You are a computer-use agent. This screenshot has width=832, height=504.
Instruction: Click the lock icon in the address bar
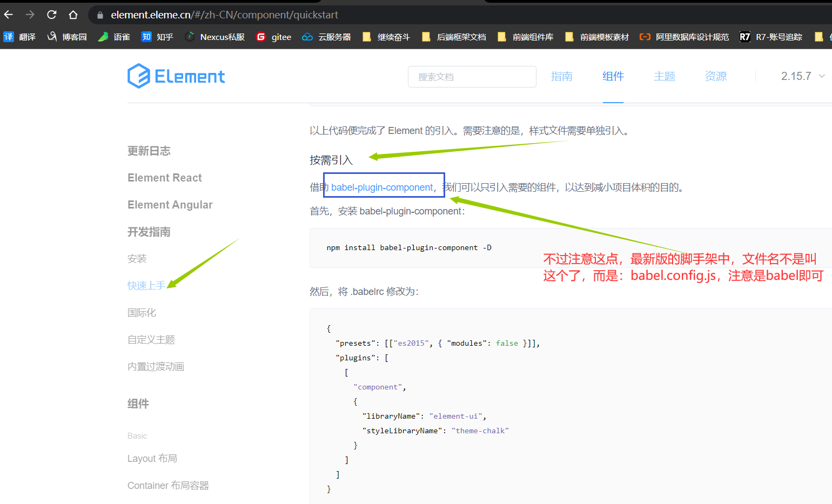point(100,15)
